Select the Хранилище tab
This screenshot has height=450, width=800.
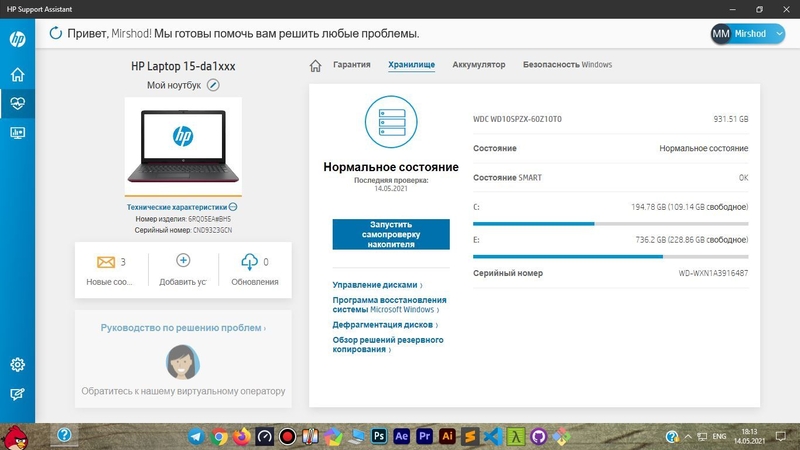click(411, 65)
